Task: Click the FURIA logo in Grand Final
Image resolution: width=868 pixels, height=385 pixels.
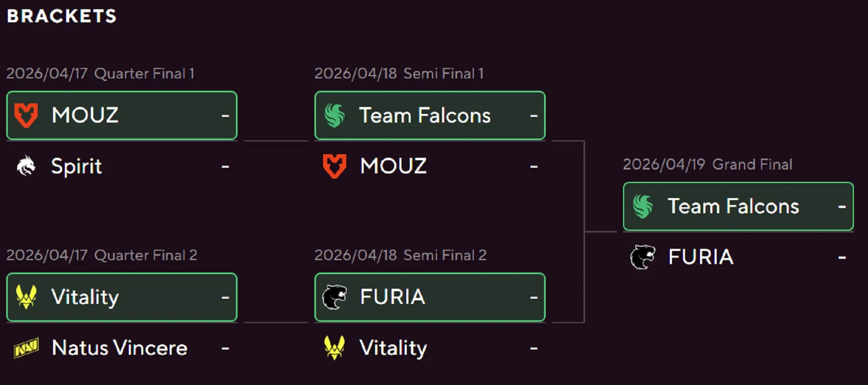Action: pos(644,257)
